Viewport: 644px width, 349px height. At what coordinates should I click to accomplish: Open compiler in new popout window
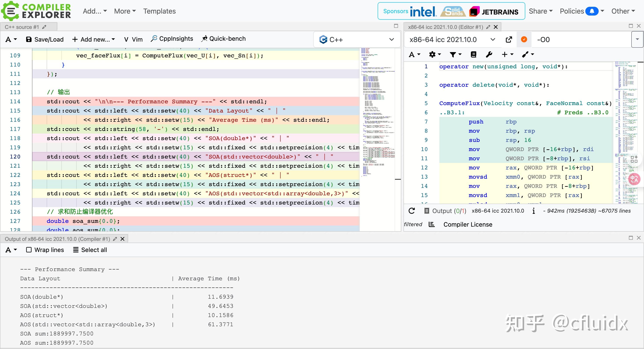[x=509, y=39]
